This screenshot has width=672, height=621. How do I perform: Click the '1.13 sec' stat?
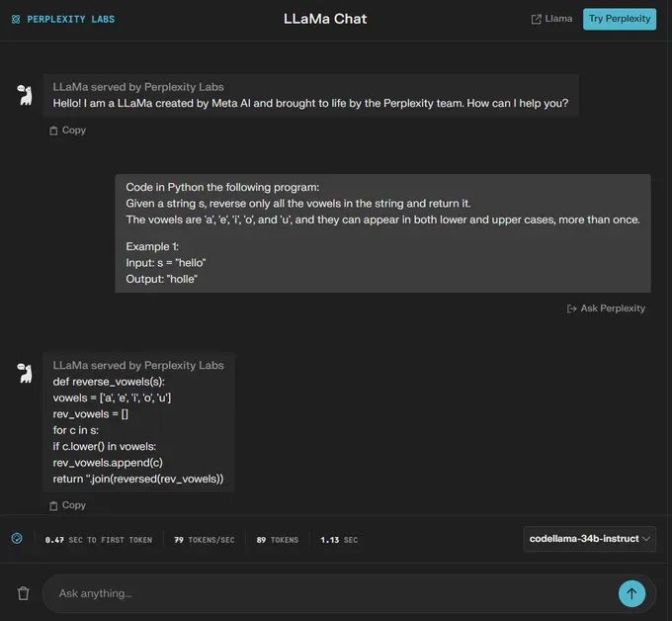(339, 540)
